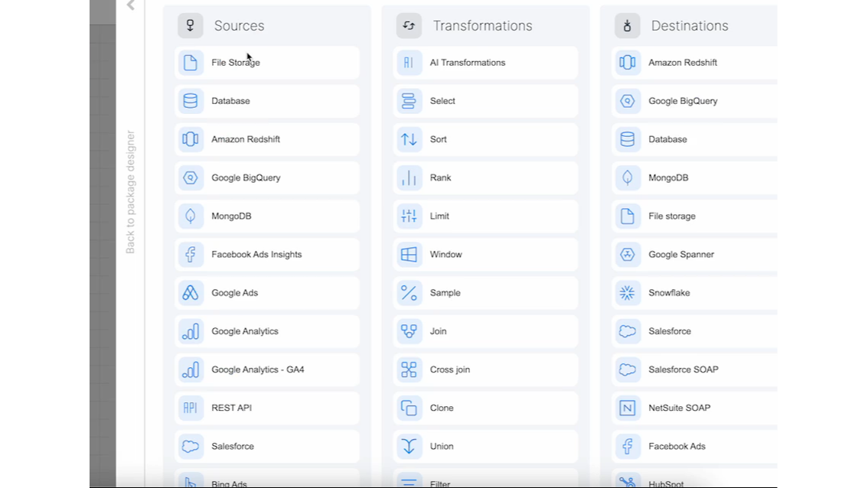Choose the REST API source icon
Screen dimensions: 868x488
tap(191, 408)
